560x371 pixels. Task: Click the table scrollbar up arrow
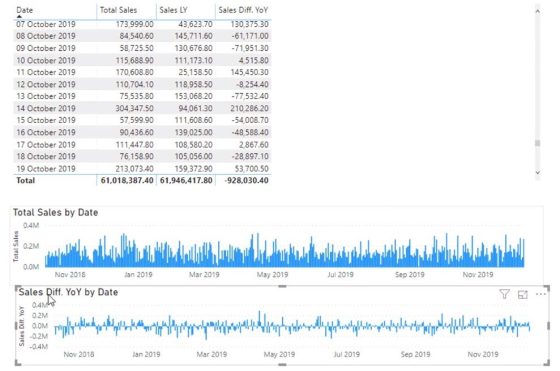[537, 11]
